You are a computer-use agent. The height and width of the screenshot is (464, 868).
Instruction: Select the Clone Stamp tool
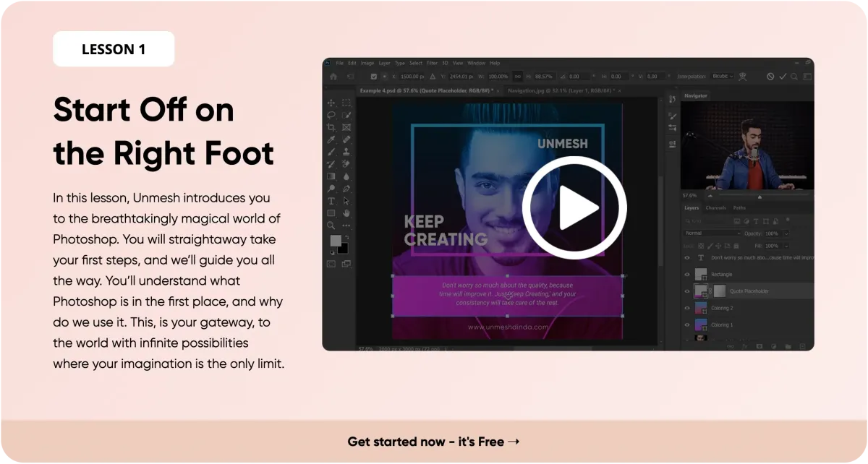pos(346,152)
